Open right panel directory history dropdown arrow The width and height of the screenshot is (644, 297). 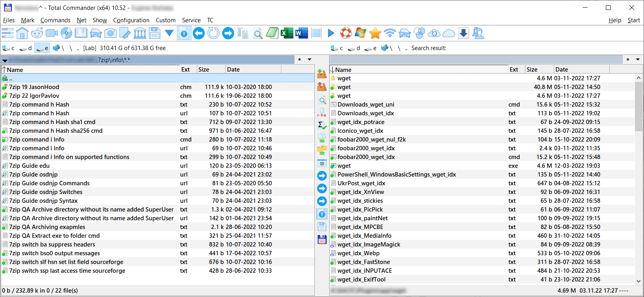coord(638,60)
